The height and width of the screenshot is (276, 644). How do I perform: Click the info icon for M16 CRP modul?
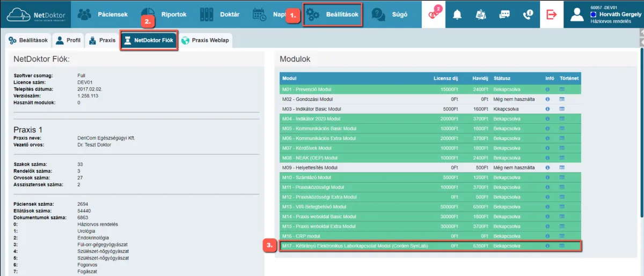point(548,236)
